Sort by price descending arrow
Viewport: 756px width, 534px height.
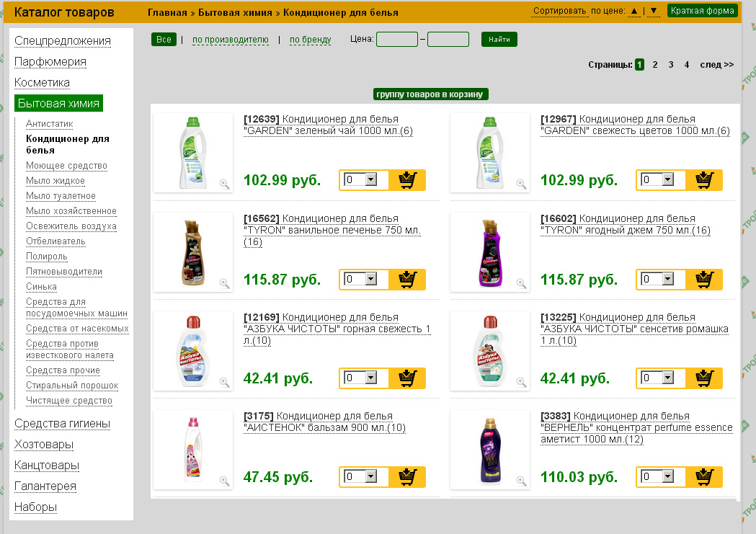click(x=653, y=11)
